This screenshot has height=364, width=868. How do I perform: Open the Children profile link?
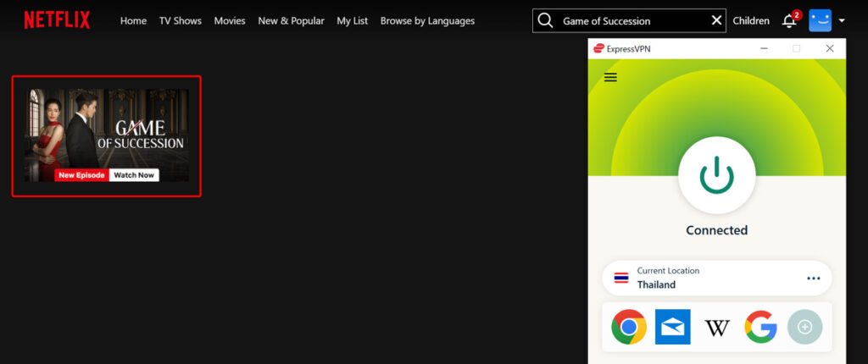[751, 21]
